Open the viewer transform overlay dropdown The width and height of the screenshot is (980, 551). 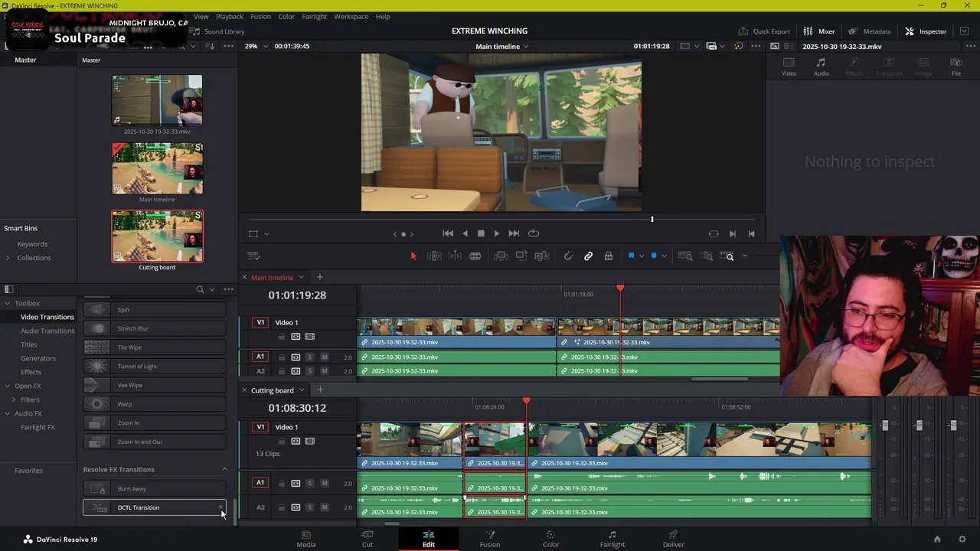[x=266, y=234]
